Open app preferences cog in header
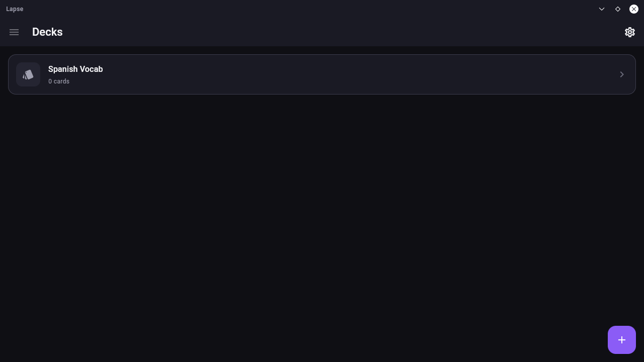644x362 pixels. tap(630, 32)
